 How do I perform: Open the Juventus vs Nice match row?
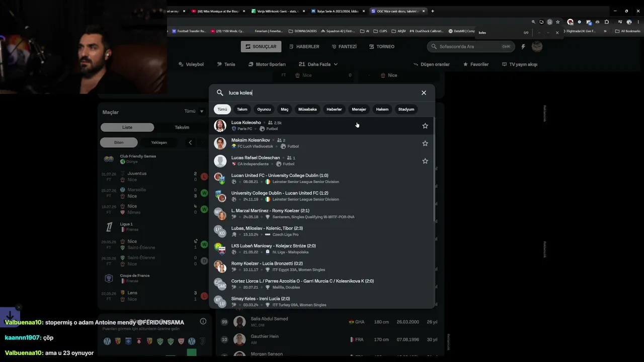click(153, 176)
